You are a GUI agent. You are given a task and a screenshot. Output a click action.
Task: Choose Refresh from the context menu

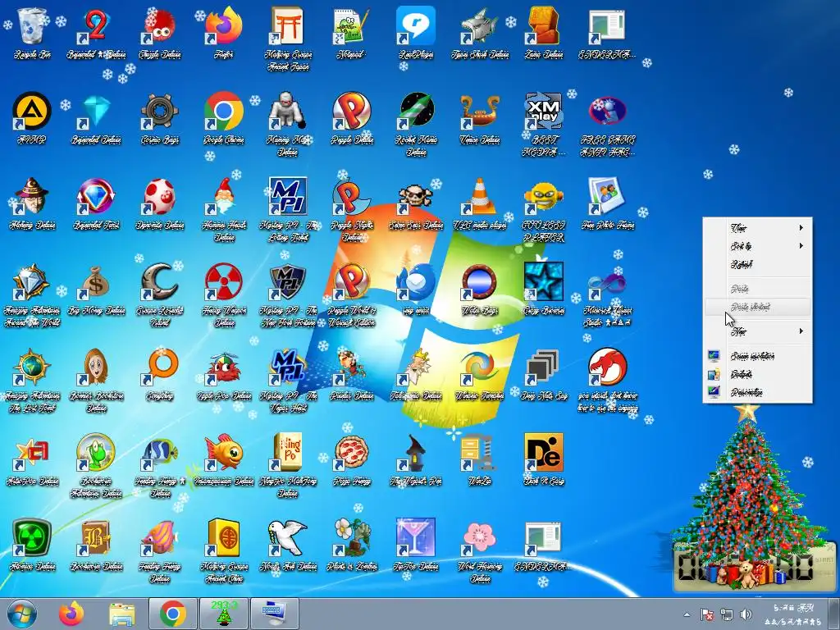757,264
